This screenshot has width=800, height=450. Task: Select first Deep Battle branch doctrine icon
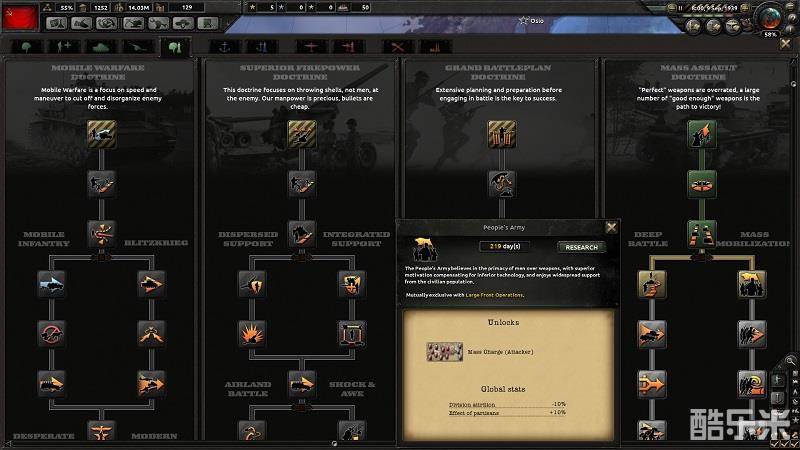click(x=652, y=284)
